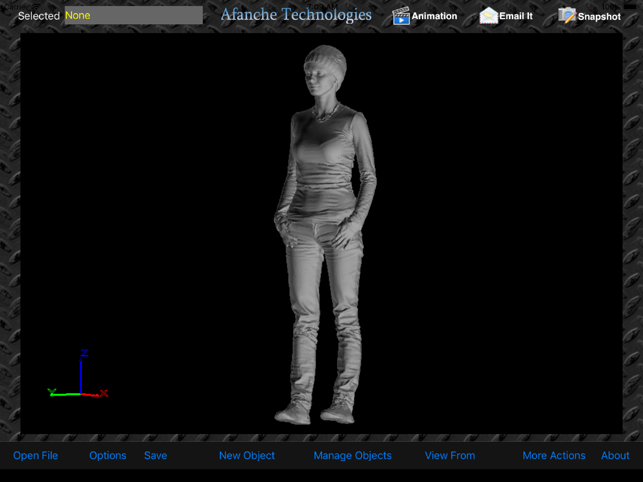The image size is (643, 482).
Task: Click the Email It text label
Action: (516, 16)
